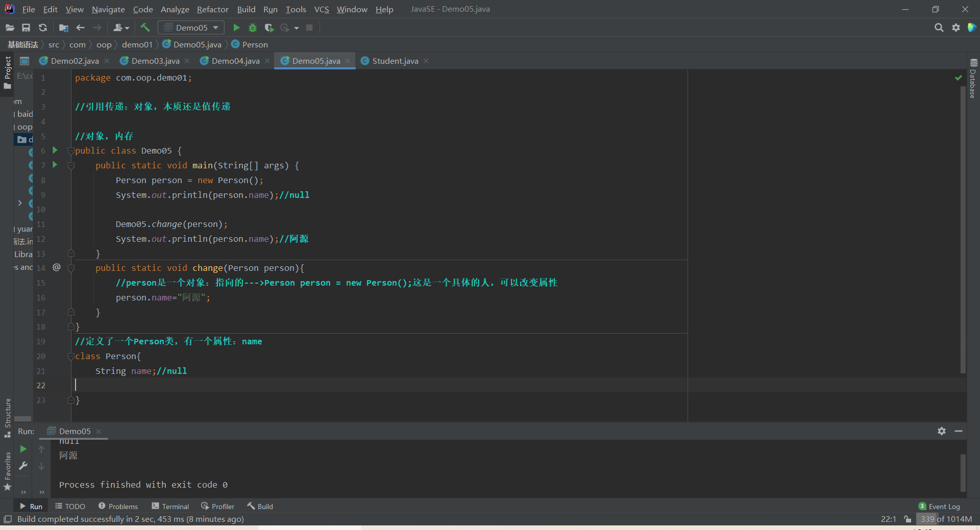Toggle the Favorites tool window
This screenshot has height=530, width=980.
coord(7,471)
